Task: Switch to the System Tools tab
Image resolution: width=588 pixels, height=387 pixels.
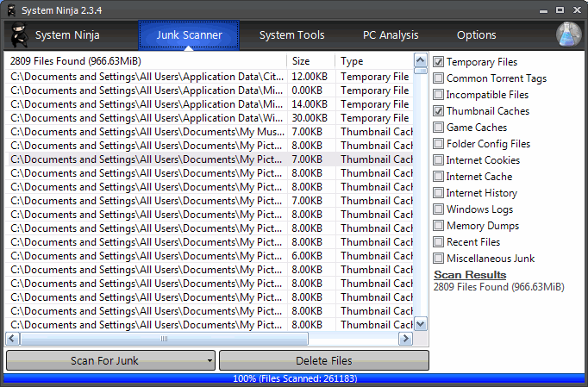Action: pos(291,35)
